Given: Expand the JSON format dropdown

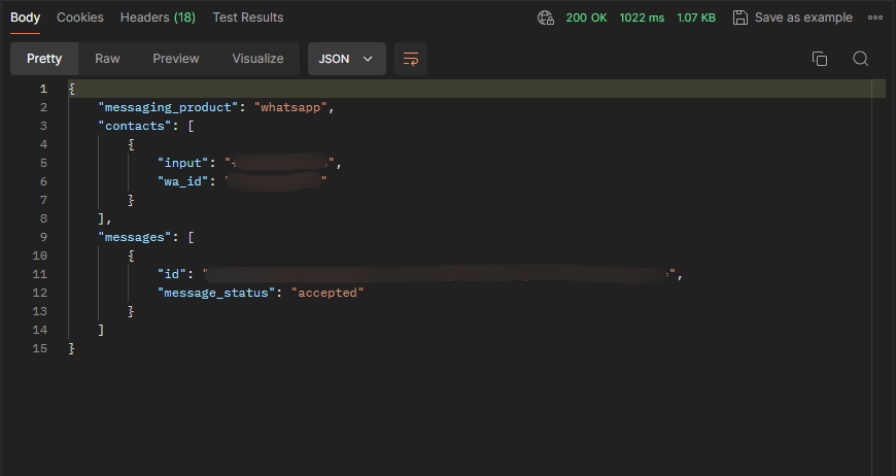Looking at the screenshot, I should 346,59.
